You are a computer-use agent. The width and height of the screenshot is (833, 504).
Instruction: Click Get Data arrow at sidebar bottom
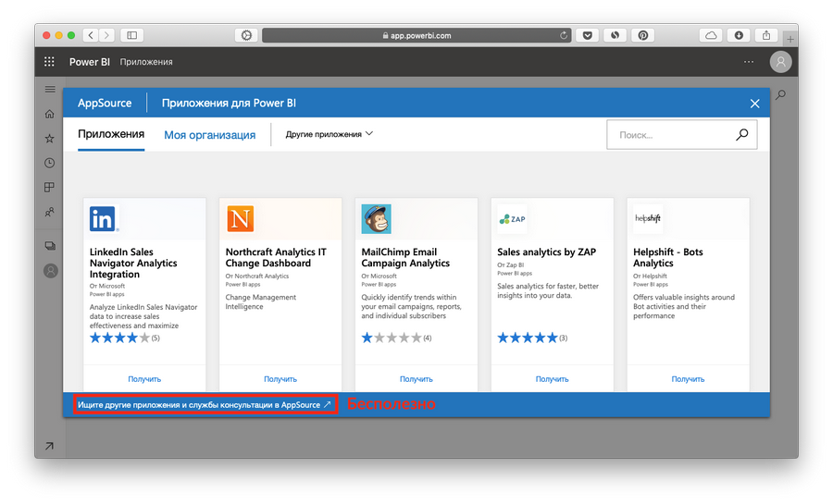point(49,447)
